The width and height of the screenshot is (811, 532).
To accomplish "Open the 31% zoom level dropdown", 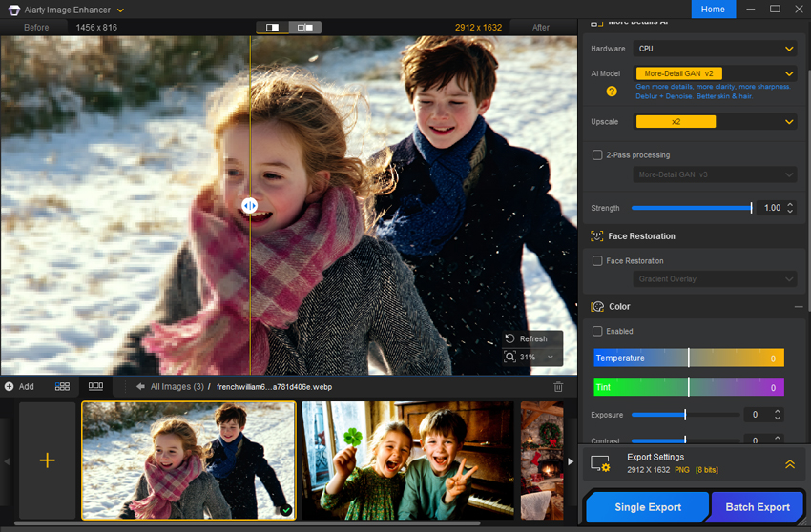I will click(x=551, y=357).
